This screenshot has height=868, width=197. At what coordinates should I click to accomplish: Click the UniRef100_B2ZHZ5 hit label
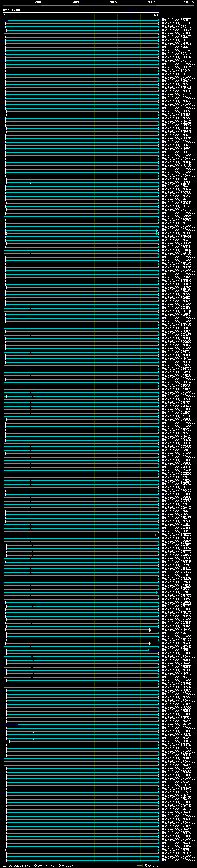(x=177, y=20)
